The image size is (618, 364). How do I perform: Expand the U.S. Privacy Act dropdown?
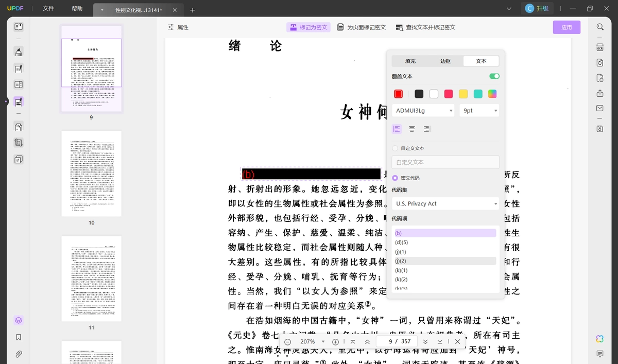445,203
